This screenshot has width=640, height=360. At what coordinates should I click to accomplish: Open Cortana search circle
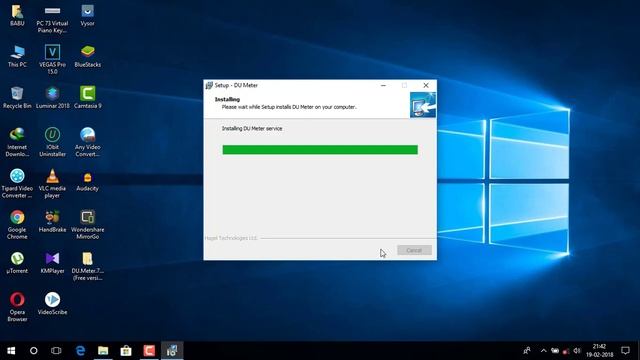coord(33,351)
